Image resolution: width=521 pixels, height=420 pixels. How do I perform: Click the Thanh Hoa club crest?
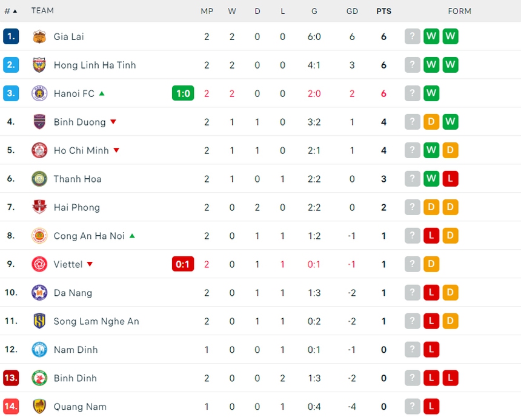point(39,179)
